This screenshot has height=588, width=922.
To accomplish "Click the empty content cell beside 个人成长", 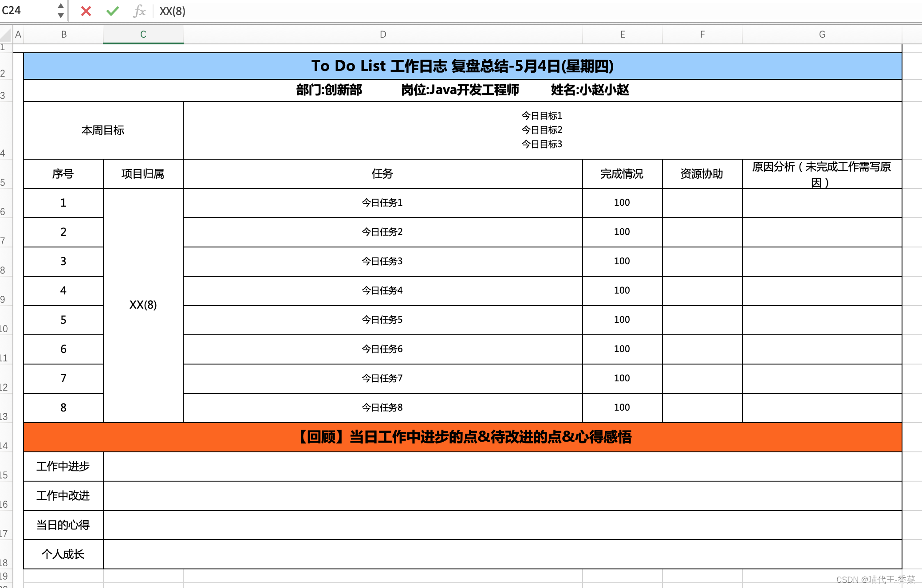I will click(x=503, y=554).
